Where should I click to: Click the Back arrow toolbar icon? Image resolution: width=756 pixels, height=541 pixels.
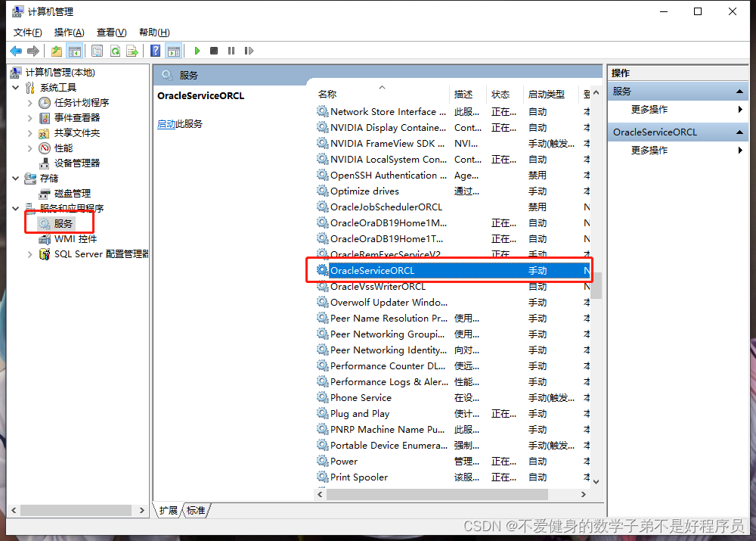(16, 51)
